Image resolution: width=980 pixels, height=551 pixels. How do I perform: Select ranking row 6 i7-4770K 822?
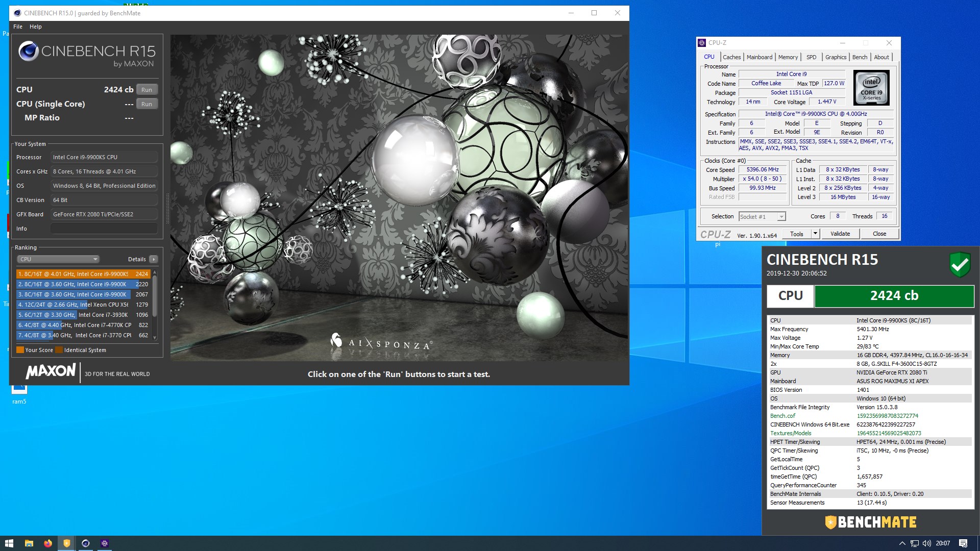pyautogui.click(x=83, y=325)
